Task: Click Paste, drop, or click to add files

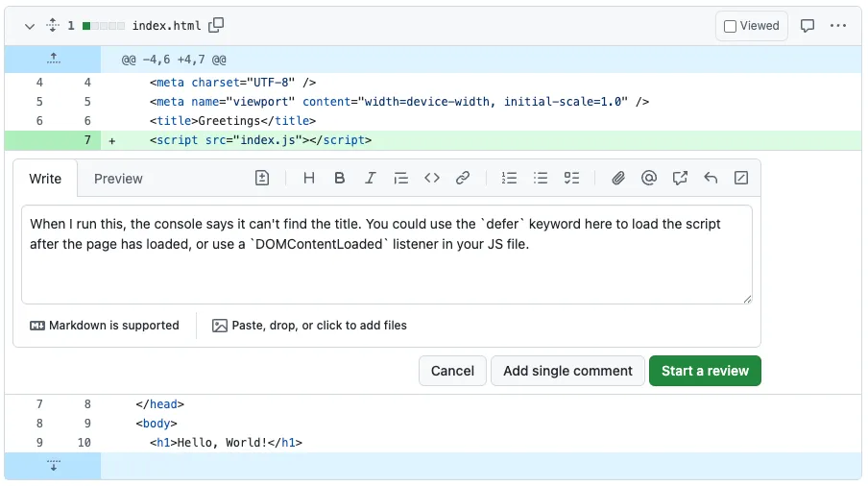Action: point(309,326)
